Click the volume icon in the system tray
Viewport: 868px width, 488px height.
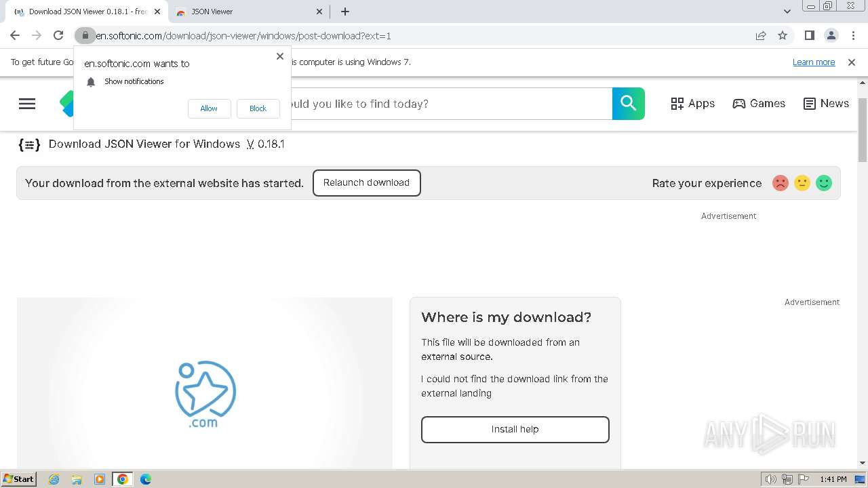(770, 479)
